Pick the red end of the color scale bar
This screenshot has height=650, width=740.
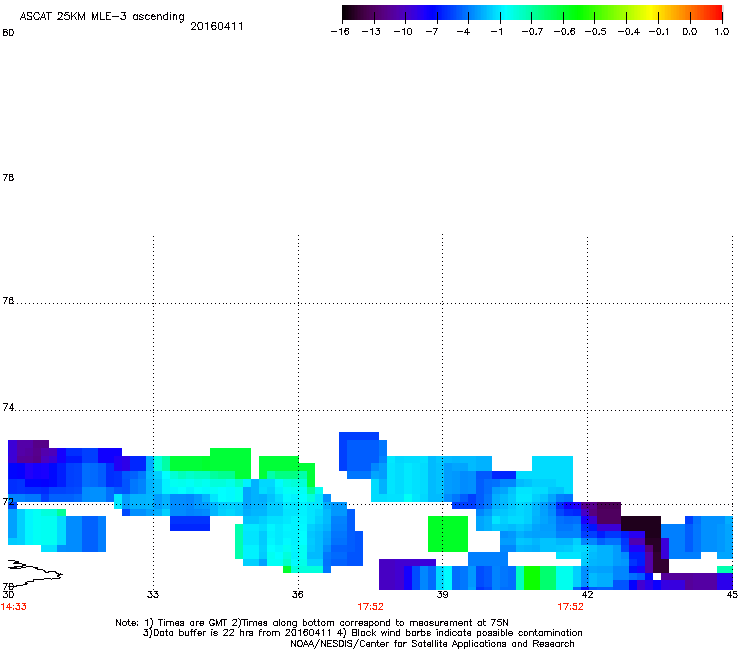[715, 13]
